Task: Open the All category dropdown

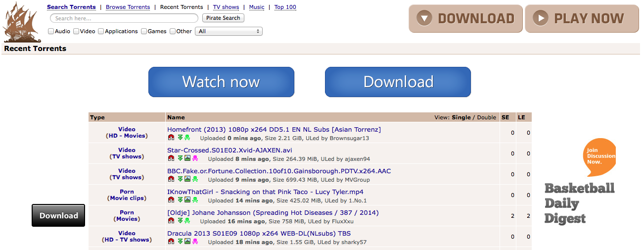Action: [x=229, y=31]
